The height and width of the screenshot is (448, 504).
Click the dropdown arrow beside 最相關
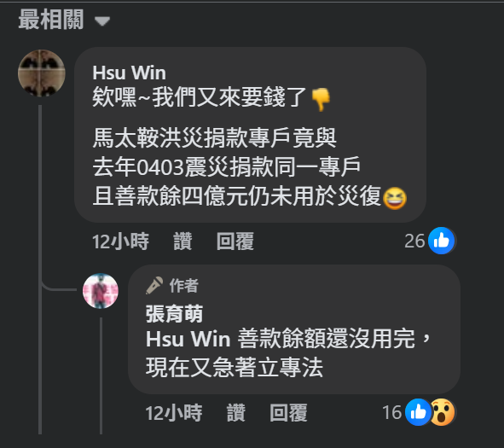click(x=102, y=21)
